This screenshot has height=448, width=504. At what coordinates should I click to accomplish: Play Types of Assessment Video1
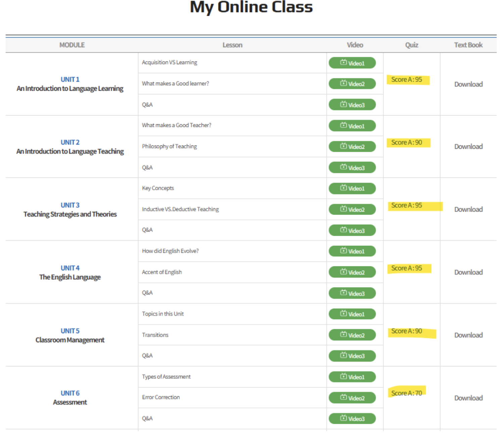[x=352, y=377]
